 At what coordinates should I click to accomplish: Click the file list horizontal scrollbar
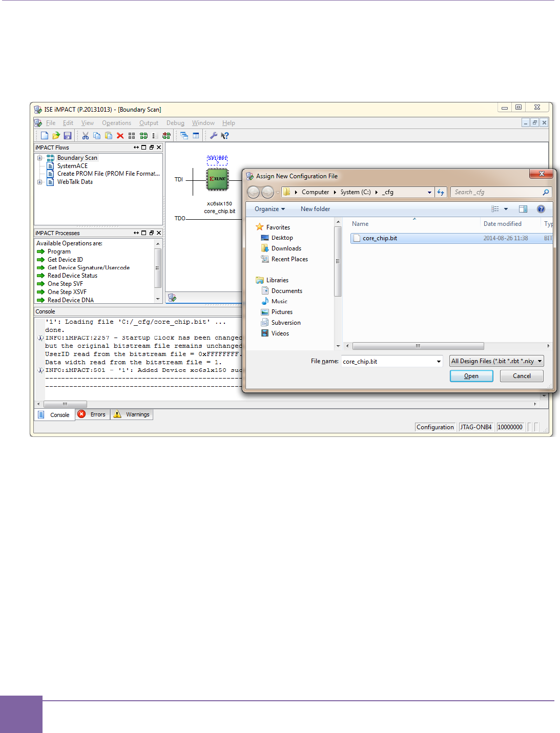pyautogui.click(x=418, y=346)
